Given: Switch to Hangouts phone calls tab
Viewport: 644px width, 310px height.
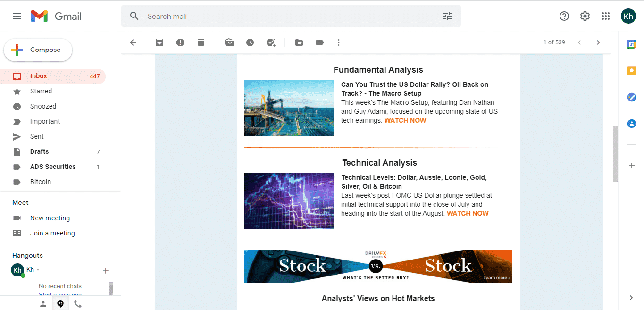Looking at the screenshot, I should coord(78,304).
